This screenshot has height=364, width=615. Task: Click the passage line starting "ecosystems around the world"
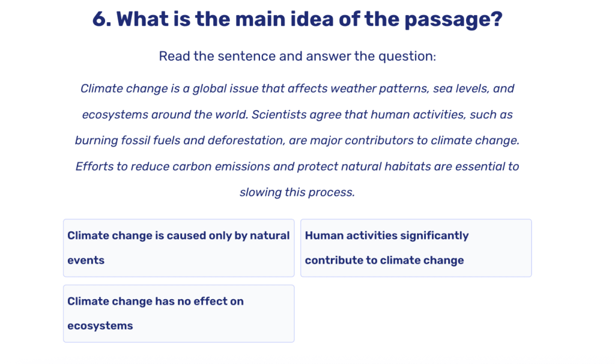tap(297, 115)
